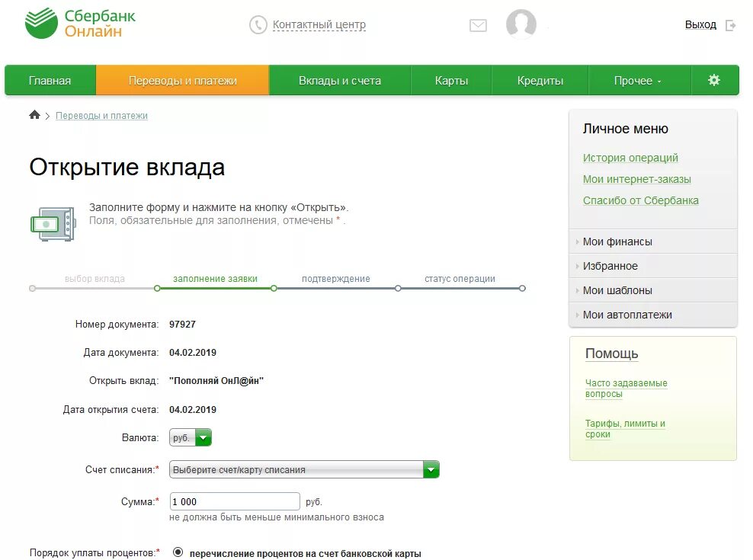Expand Мои финансы section
This screenshot has width=753, height=560.
coord(653,242)
